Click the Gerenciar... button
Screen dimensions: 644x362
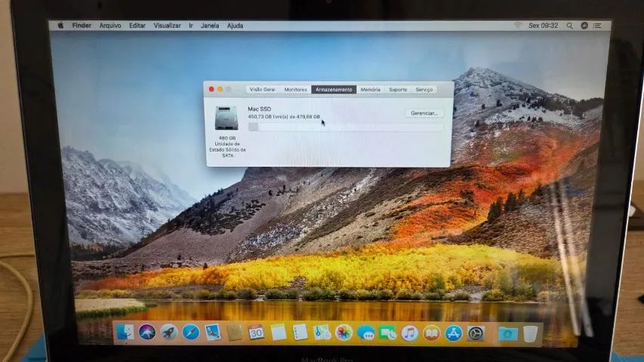424,113
